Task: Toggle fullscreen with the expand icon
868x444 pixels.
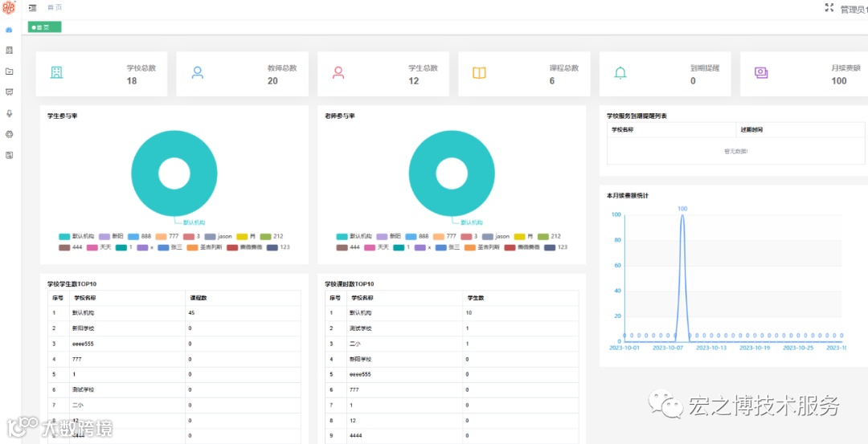Action: 829,8
